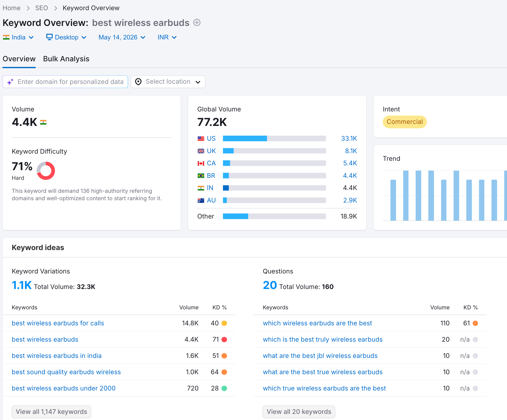Image resolution: width=507 pixels, height=420 pixels.
Task: Click the US volume progress bar
Action: click(274, 139)
